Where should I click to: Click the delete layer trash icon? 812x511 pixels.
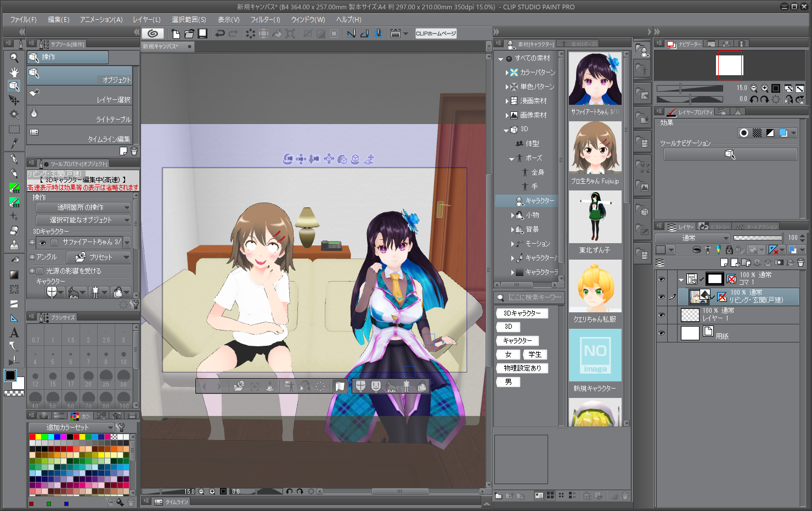800,262
